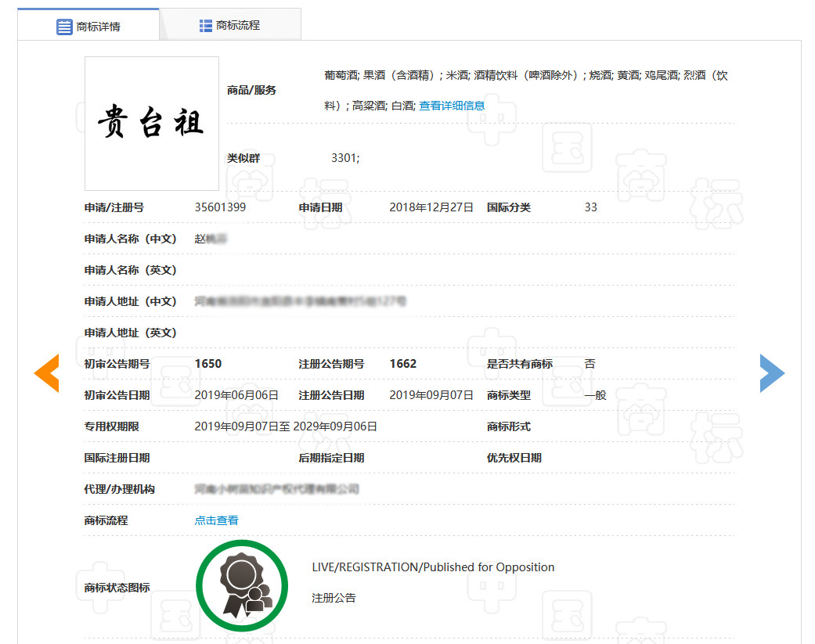Click the 商品/服务 label
Screen dimensions: 815x644
coord(251,90)
